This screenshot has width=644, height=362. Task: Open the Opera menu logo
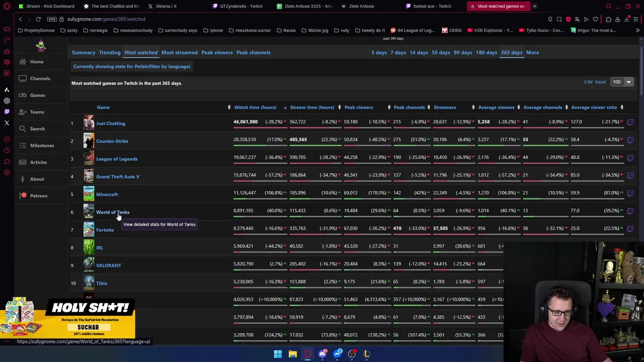pos(7,6)
